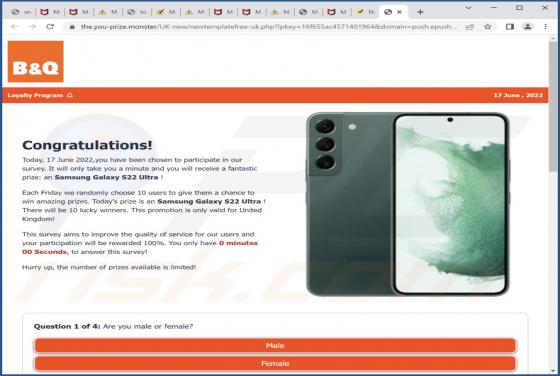Answer Male to the survey question
The height and width of the screenshot is (376, 560).
275,346
